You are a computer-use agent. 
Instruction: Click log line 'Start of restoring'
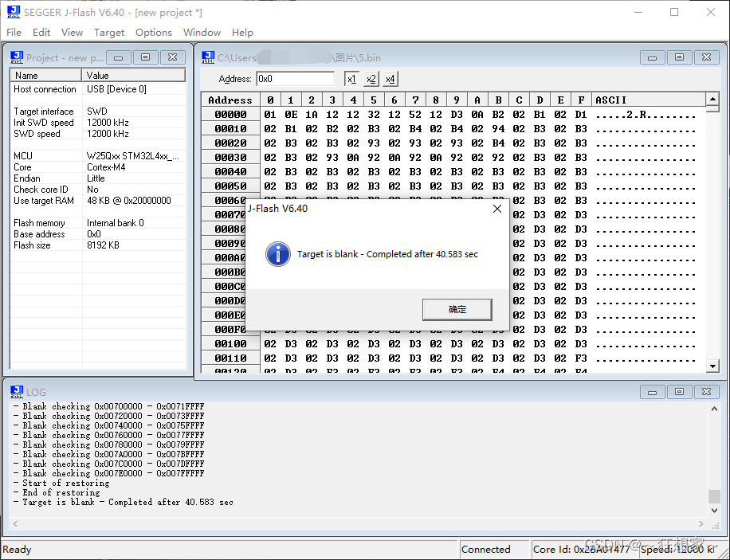pyautogui.click(x=66, y=484)
